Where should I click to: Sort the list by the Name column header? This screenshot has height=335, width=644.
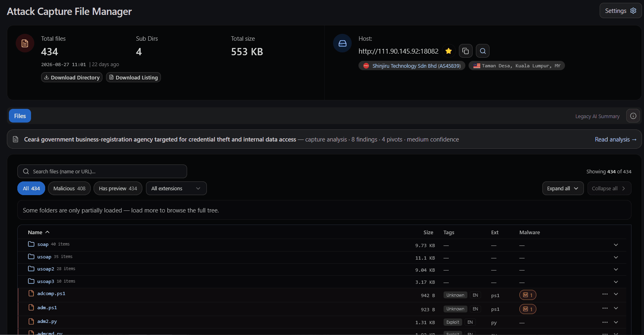[38, 232]
